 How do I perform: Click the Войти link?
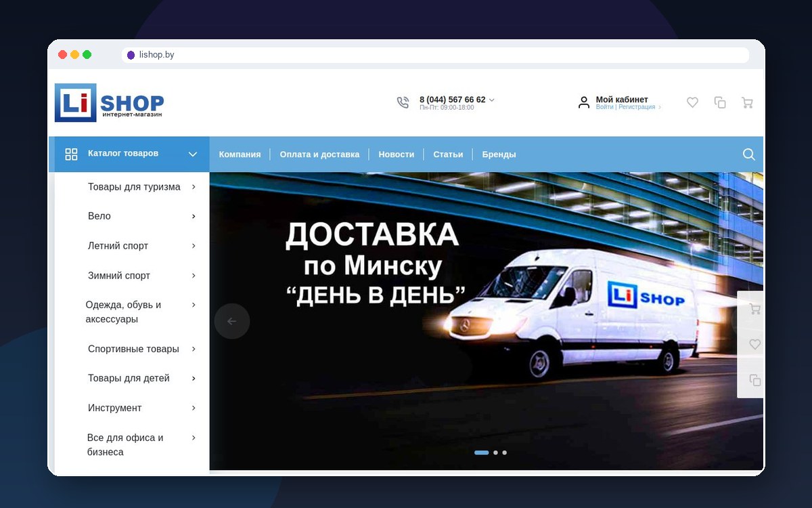click(604, 107)
